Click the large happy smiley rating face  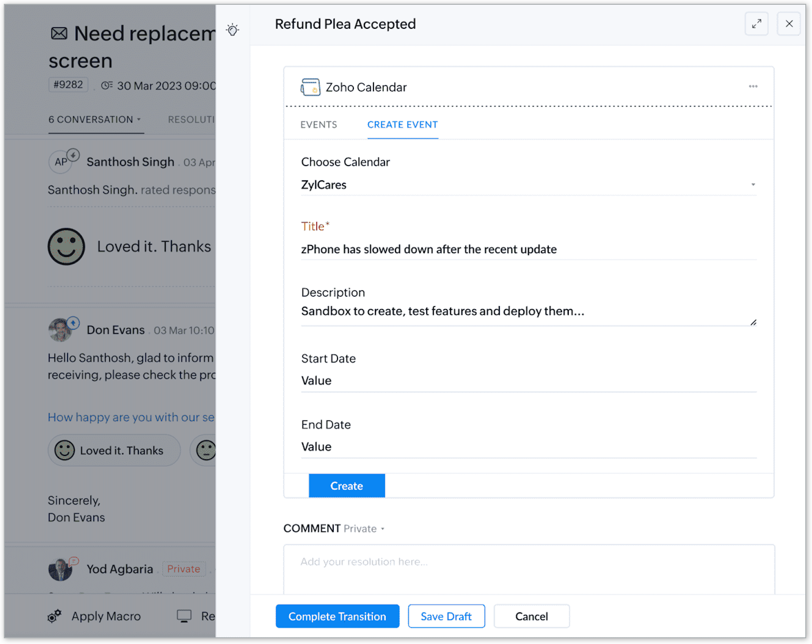(67, 246)
